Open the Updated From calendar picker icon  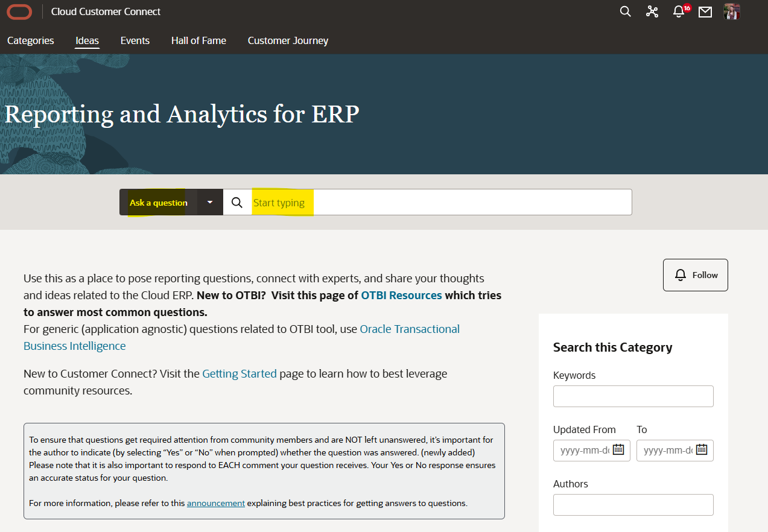[618, 449]
